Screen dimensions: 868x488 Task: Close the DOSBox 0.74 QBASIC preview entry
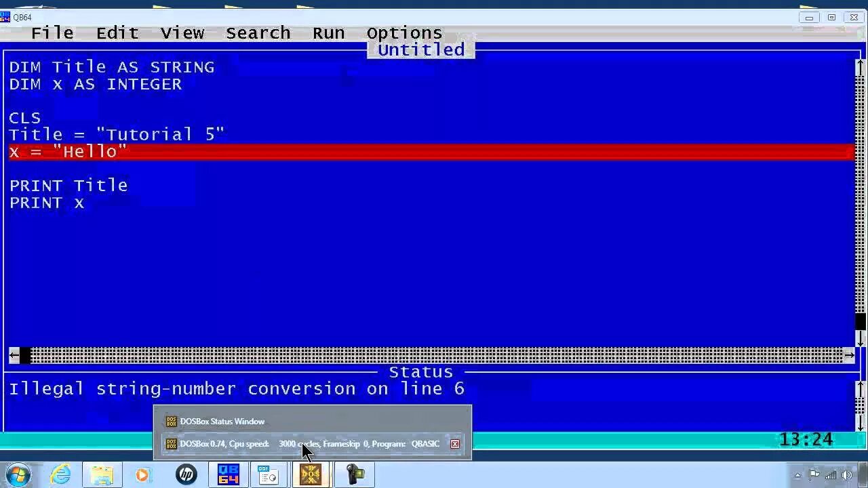point(455,444)
